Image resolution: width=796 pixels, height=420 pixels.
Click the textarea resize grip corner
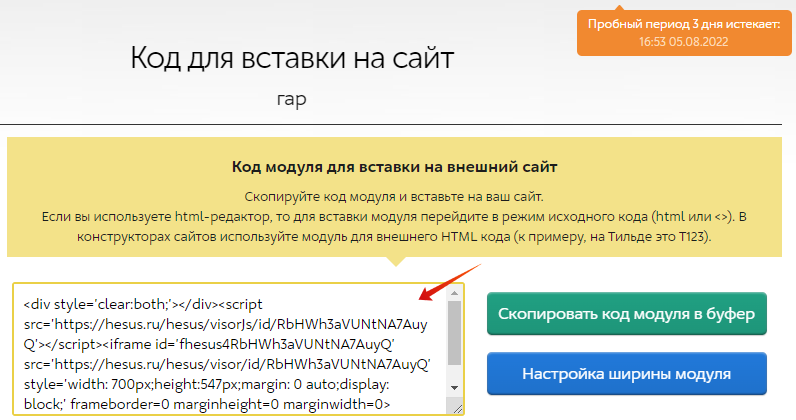click(457, 408)
